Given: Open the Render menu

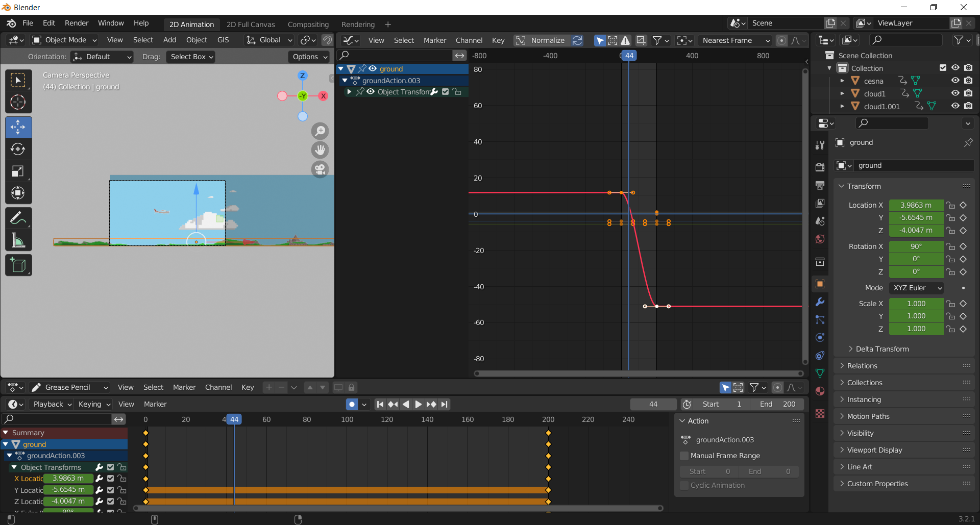Looking at the screenshot, I should (x=77, y=23).
